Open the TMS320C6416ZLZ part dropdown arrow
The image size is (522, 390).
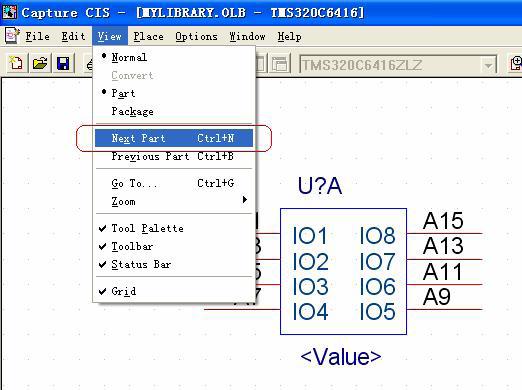click(488, 65)
